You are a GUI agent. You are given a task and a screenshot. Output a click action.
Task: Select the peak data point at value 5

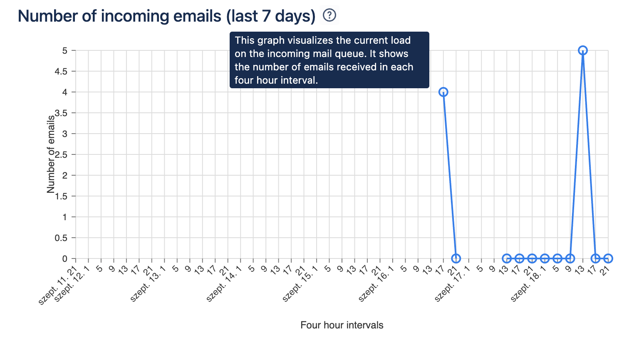[x=583, y=50]
